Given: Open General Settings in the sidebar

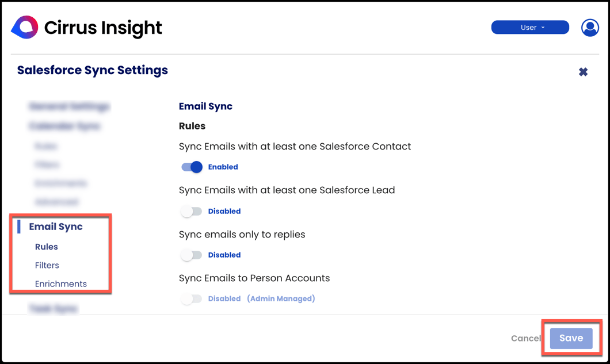Looking at the screenshot, I should [x=68, y=106].
